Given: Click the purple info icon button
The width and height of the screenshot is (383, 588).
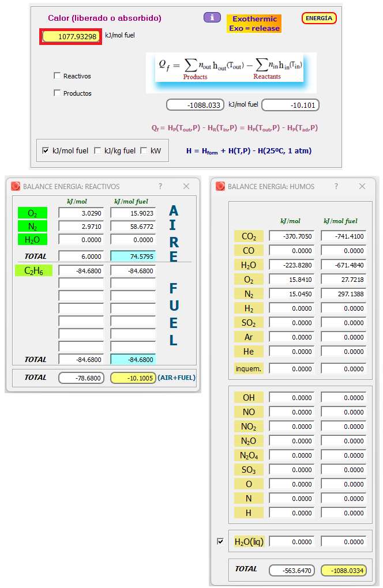Looking at the screenshot, I should coord(212,17).
